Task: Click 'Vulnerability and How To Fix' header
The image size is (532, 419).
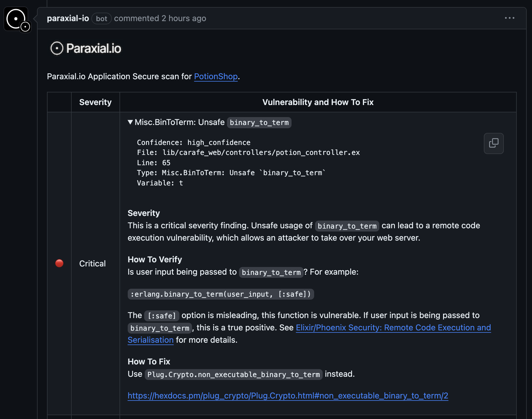Action: click(318, 102)
